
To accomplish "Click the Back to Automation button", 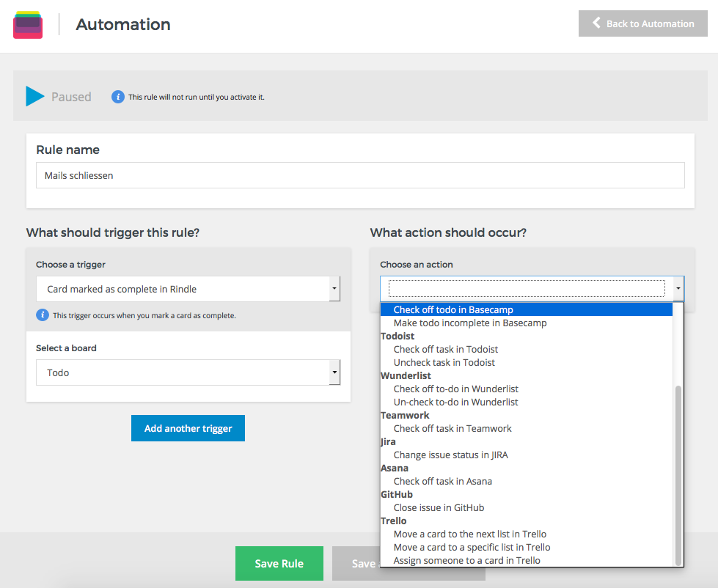I will click(x=643, y=23).
